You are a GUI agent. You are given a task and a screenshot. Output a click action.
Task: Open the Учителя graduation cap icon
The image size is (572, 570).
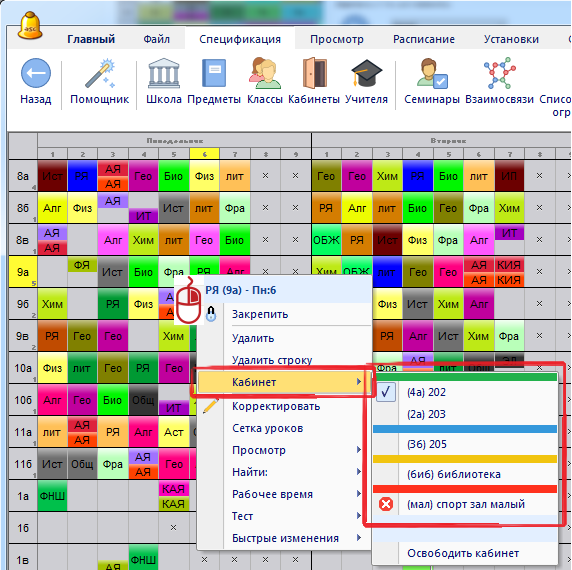pyautogui.click(x=366, y=73)
